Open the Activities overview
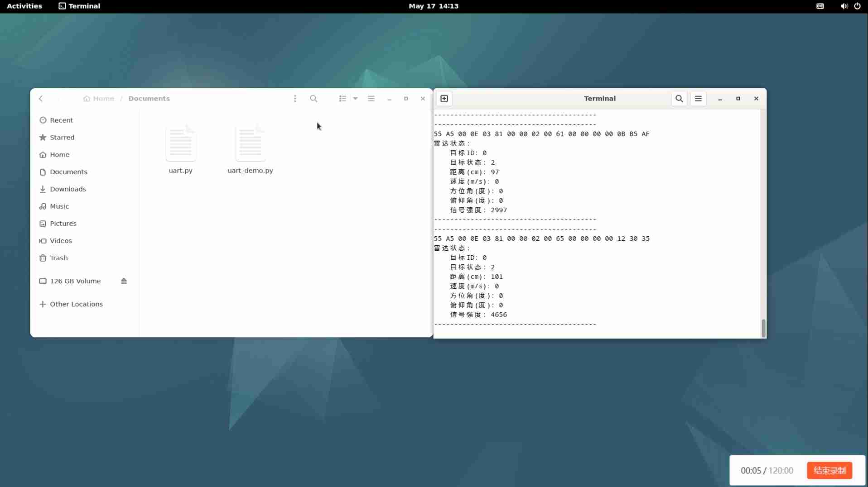Viewport: 868px width, 487px height. point(24,6)
